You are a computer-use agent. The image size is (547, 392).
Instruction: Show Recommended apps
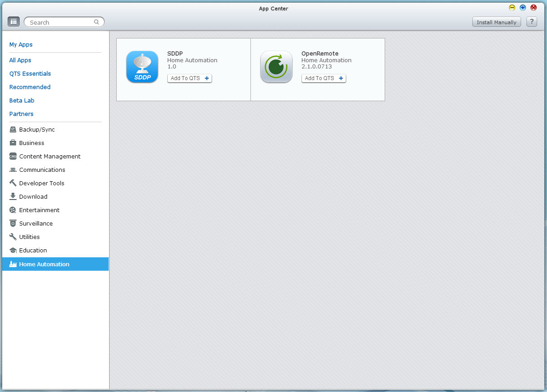pos(30,87)
